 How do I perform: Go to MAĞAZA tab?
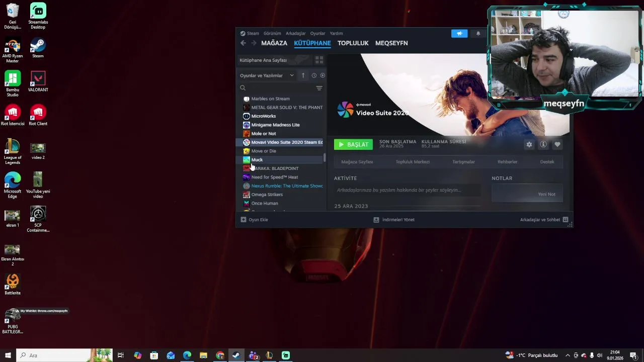(274, 43)
